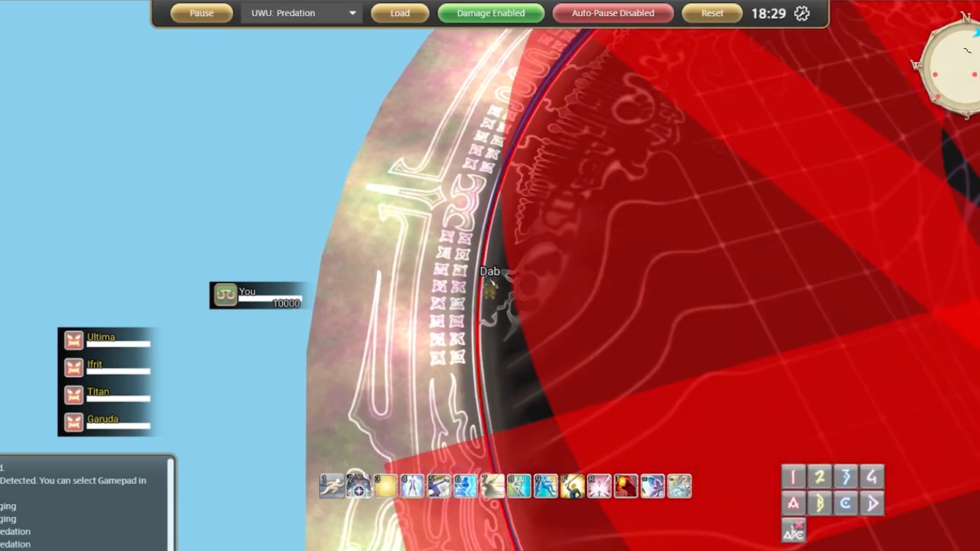
Task: Activate the yellow glow skill in slot 3
Action: (386, 486)
